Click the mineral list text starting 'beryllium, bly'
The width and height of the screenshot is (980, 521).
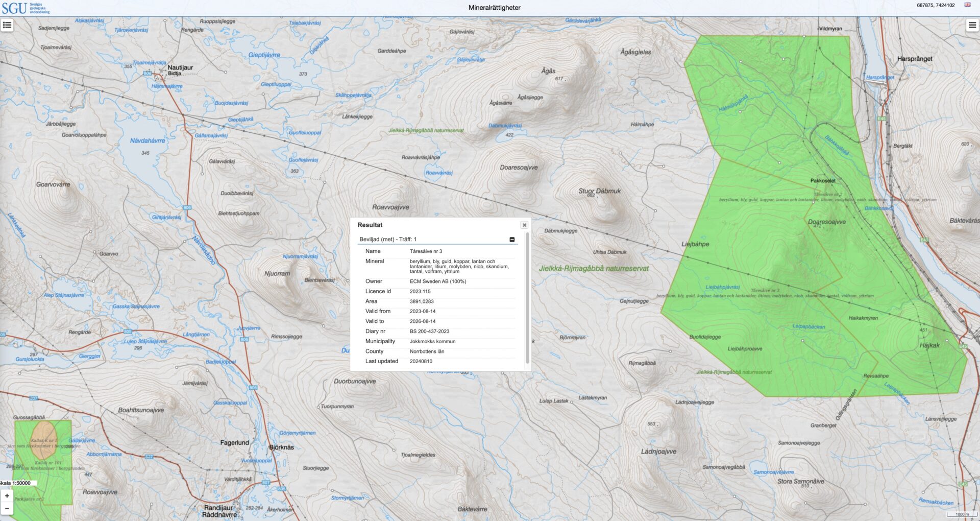(459, 266)
